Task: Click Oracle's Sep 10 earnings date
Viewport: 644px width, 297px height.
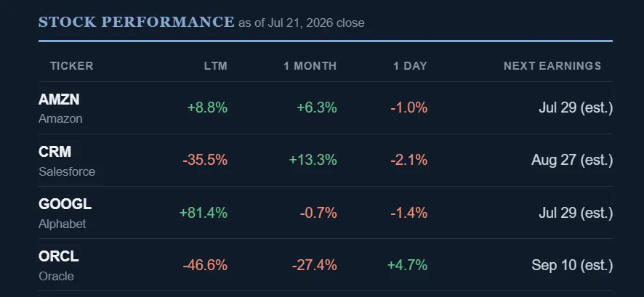Action: coord(572,265)
